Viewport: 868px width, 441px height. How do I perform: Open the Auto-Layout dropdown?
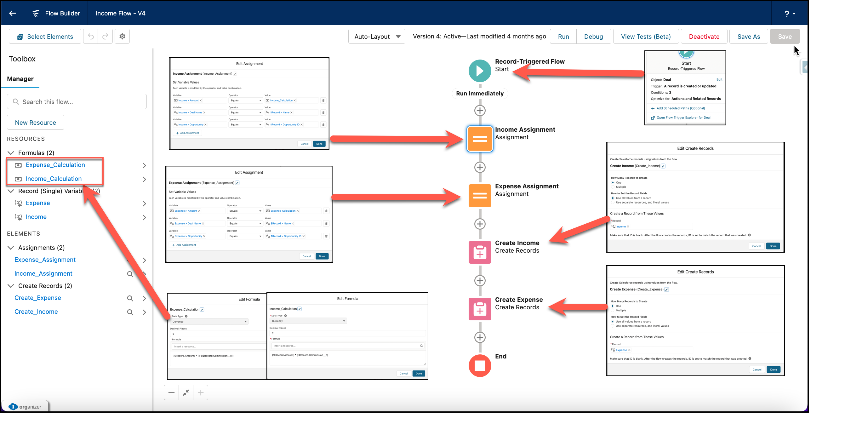pos(377,37)
